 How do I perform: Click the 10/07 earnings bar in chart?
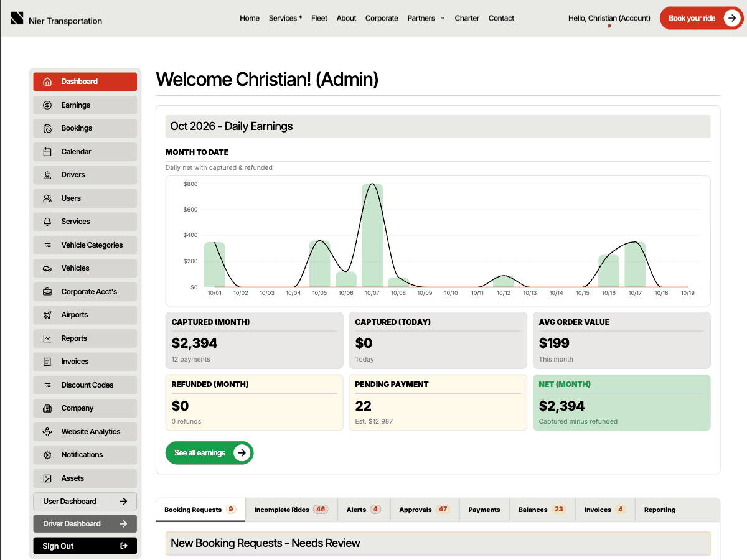coord(372,235)
